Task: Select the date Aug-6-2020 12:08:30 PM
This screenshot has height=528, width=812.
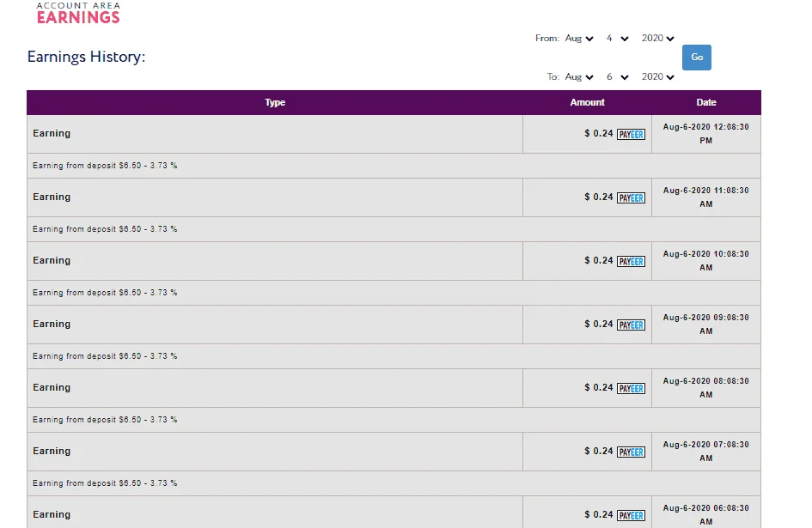Action: point(705,134)
